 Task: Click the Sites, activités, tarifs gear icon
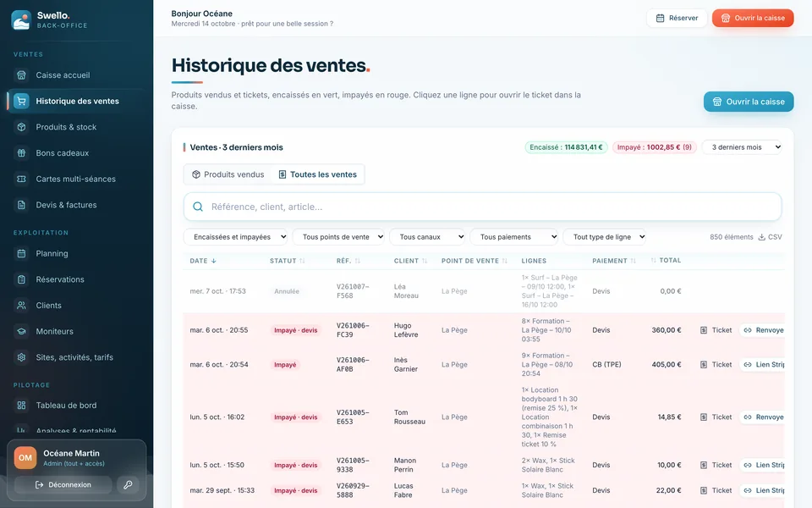pos(21,357)
